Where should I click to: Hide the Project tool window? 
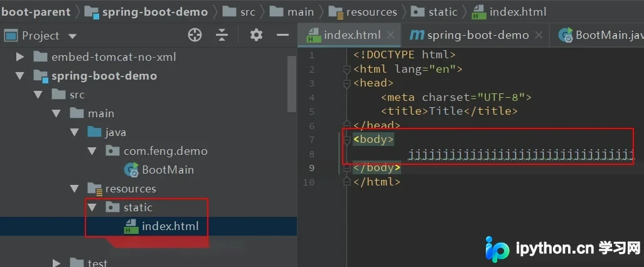pyautogui.click(x=282, y=35)
